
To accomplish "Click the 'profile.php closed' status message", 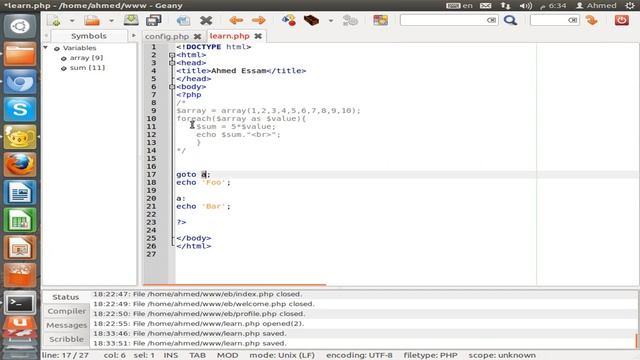I will (x=199, y=314).
